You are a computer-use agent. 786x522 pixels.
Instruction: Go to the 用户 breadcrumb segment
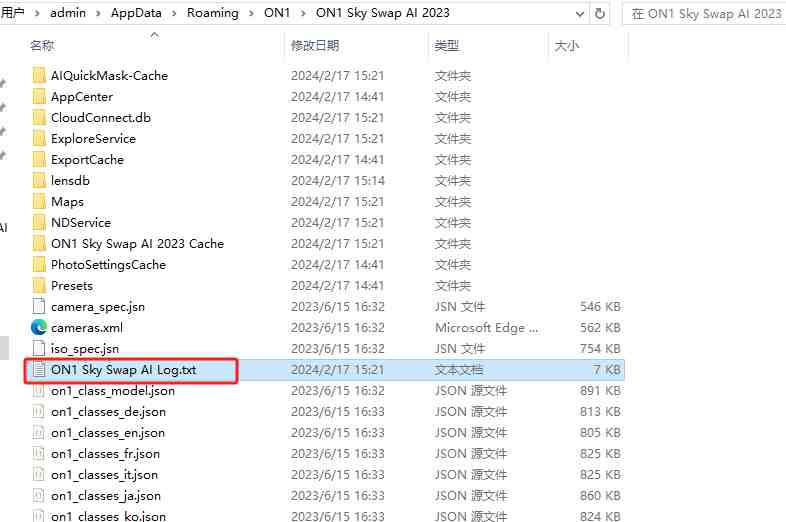[x=13, y=13]
